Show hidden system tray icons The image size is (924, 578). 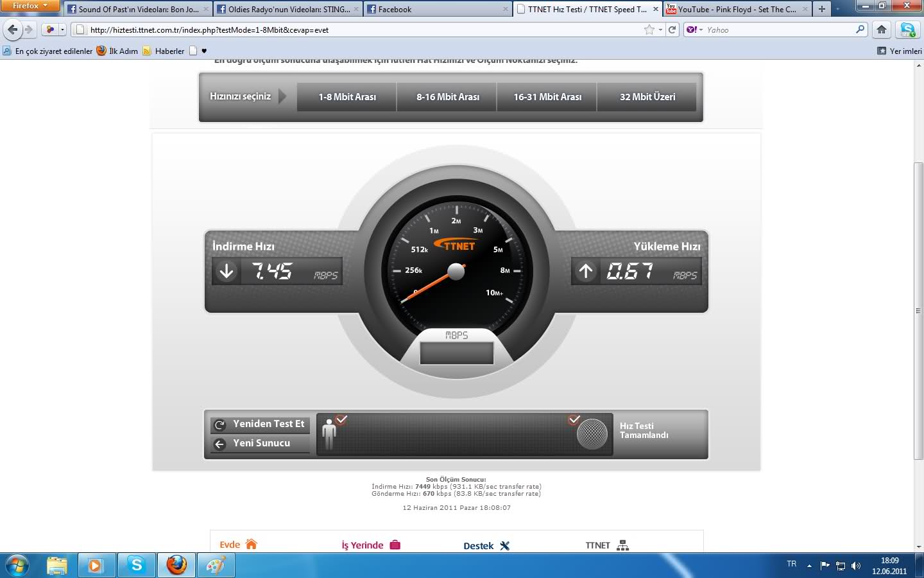(809, 566)
